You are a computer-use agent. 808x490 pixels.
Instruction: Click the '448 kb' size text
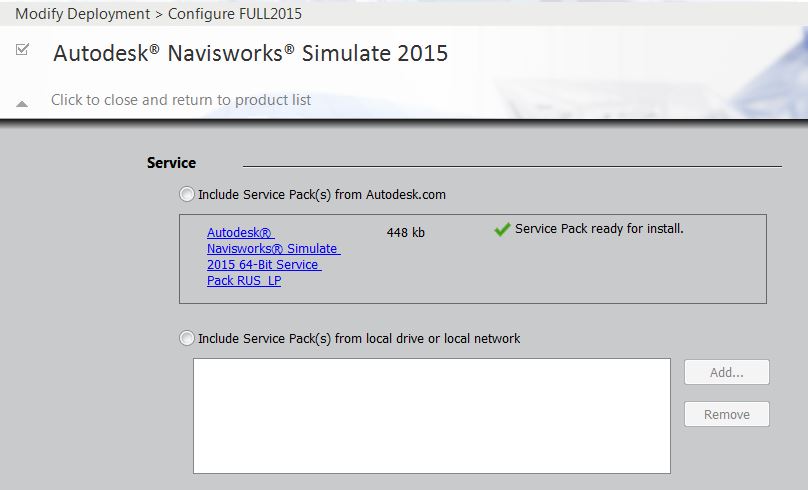coord(406,232)
